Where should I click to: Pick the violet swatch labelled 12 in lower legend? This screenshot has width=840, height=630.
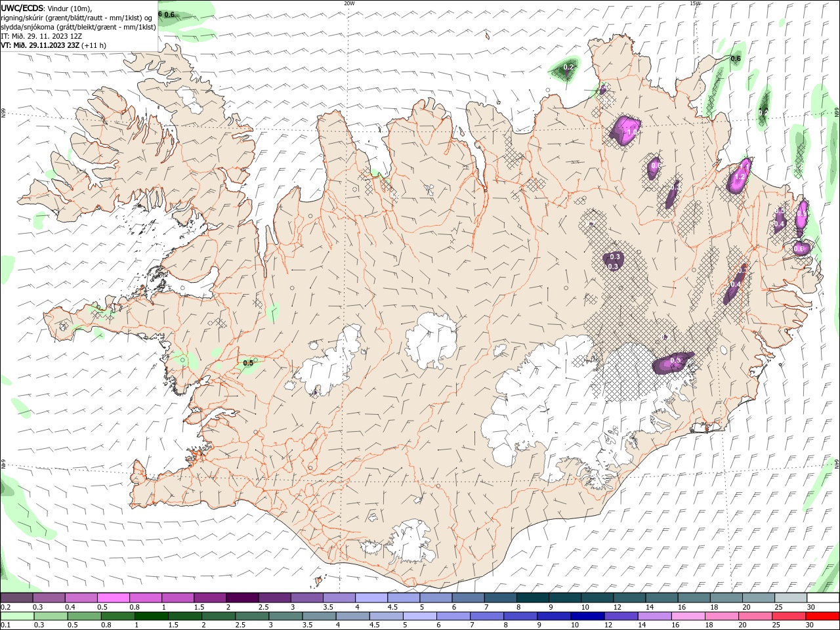pos(620,616)
